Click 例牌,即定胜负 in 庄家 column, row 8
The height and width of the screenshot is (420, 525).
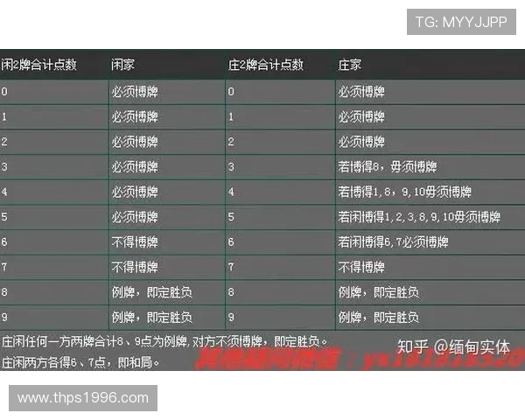click(379, 292)
